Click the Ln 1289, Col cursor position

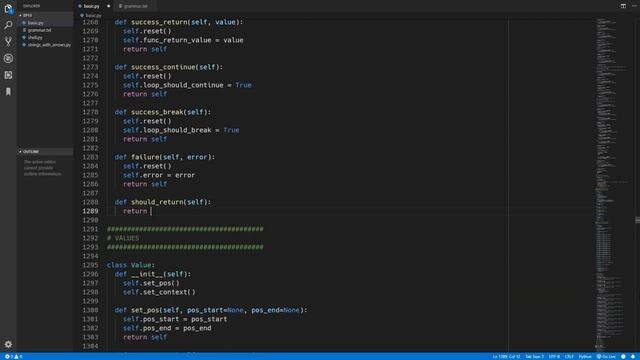pos(506,357)
